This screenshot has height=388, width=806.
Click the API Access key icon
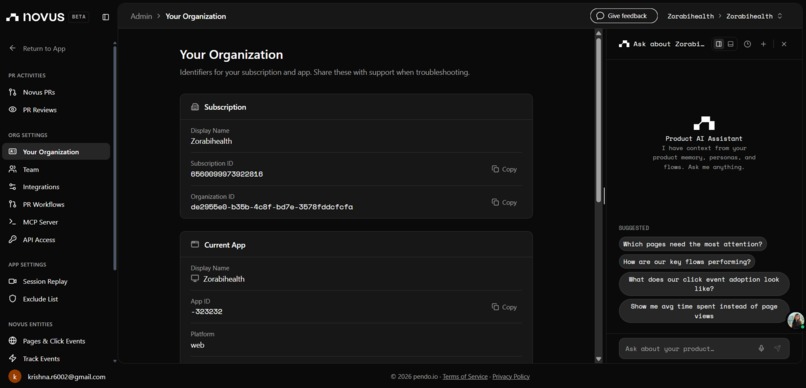[x=13, y=239]
